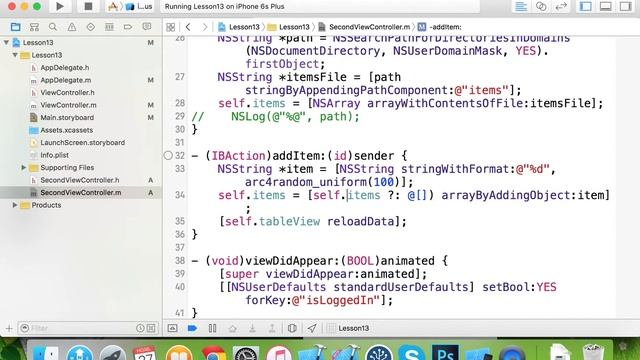Open the Symbol navigator tab

(x=34, y=27)
